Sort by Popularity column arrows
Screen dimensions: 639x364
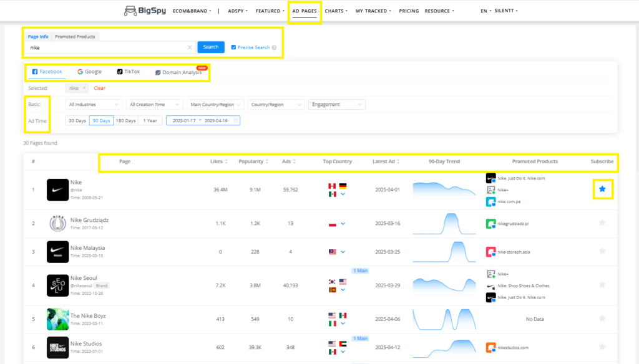pyautogui.click(x=267, y=161)
